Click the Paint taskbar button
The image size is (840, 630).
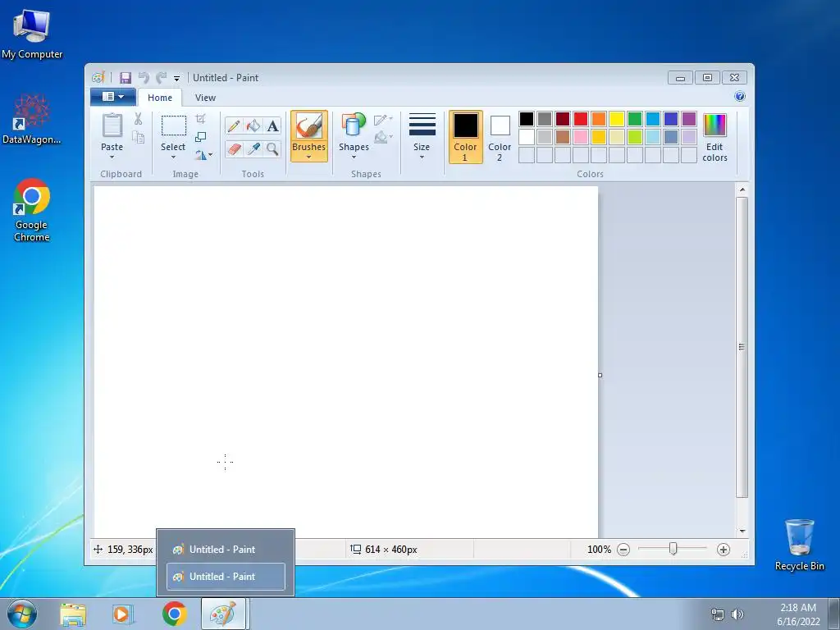pos(223,614)
